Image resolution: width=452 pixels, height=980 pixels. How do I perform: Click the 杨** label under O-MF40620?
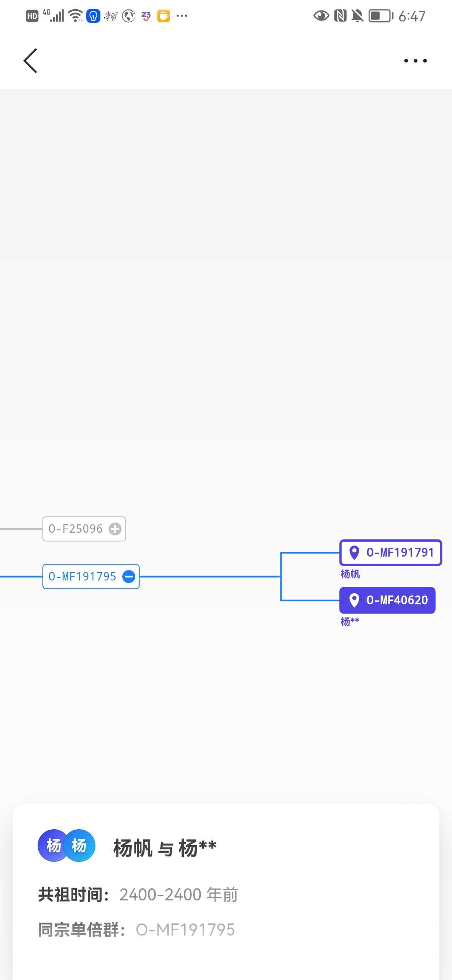[350, 622]
